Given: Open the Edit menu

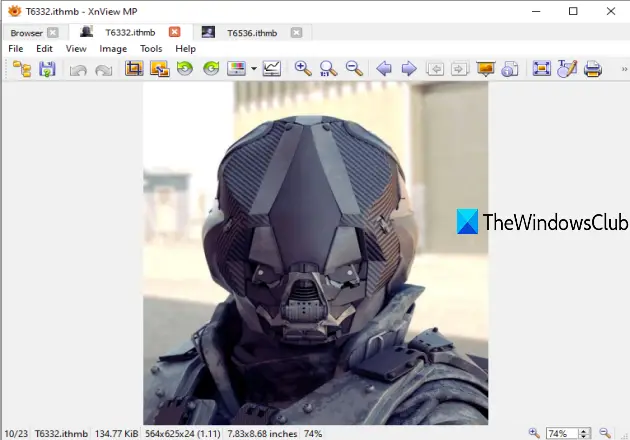Looking at the screenshot, I should tap(44, 49).
